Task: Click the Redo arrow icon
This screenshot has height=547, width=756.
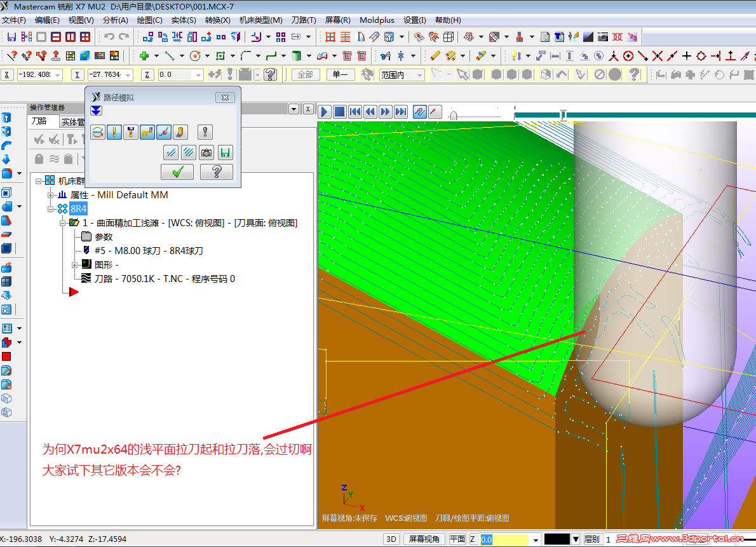Action: click(x=125, y=37)
